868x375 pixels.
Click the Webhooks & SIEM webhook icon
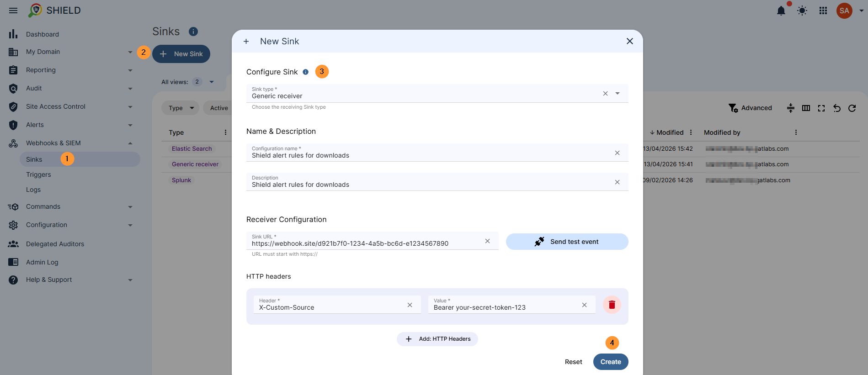13,143
